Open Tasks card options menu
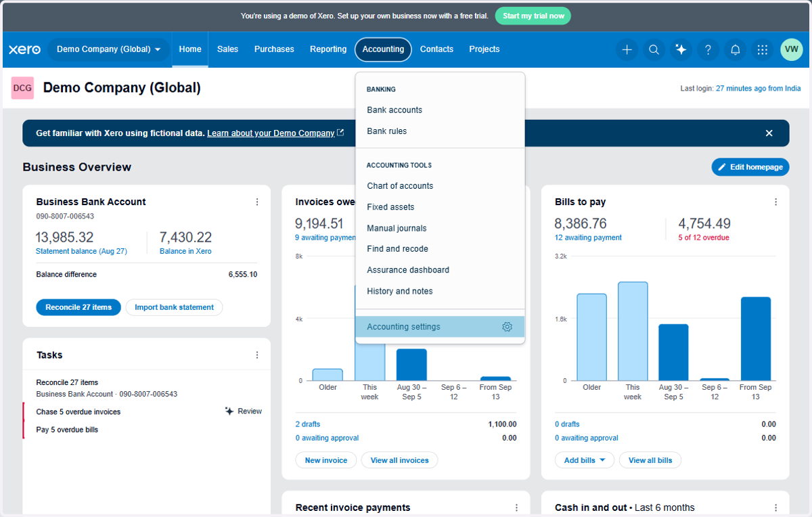Screen dimensions: 812x517 [257, 355]
